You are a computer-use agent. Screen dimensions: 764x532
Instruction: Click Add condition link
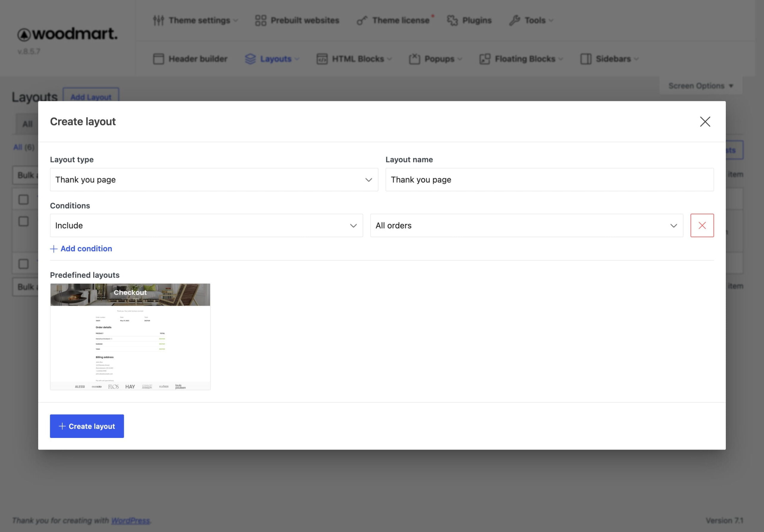tap(81, 248)
